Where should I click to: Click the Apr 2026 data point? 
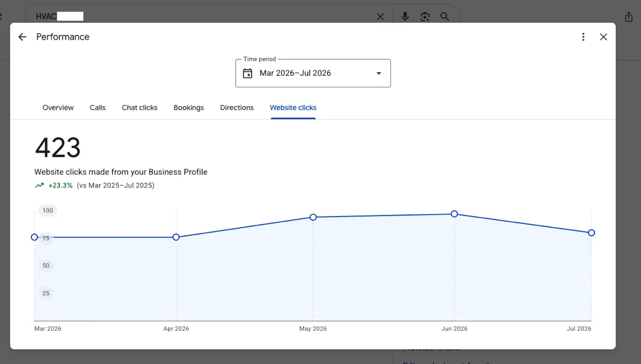point(176,238)
